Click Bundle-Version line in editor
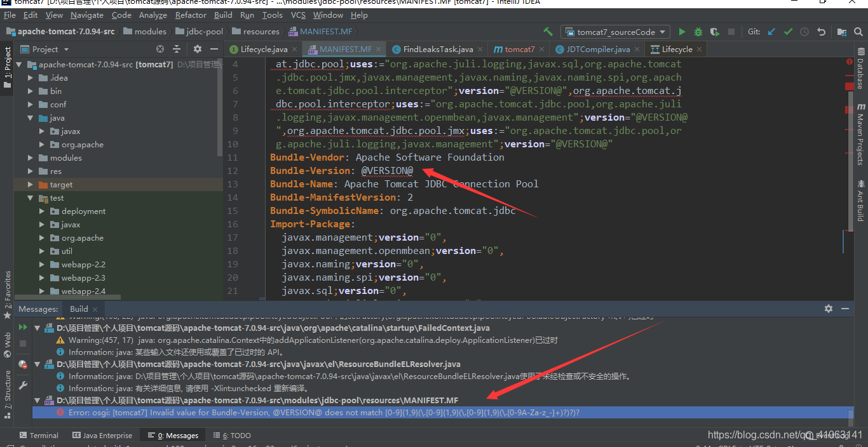The height and width of the screenshot is (447, 868). [342, 171]
